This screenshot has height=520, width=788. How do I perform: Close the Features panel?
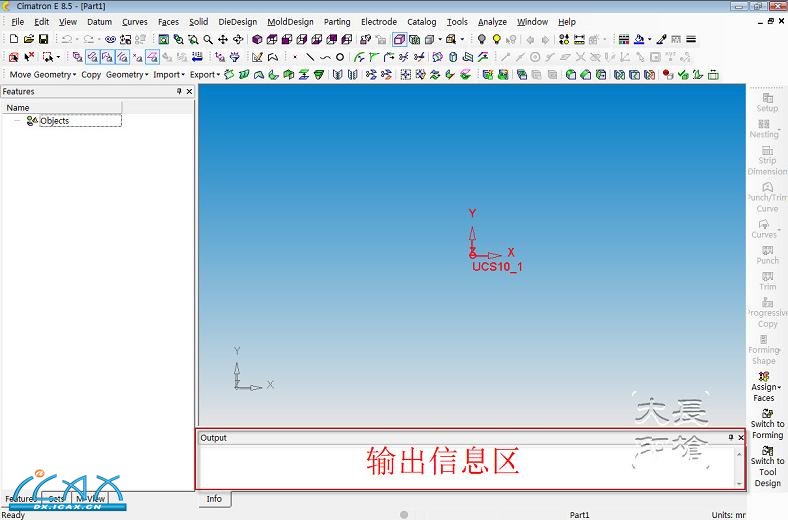189,91
